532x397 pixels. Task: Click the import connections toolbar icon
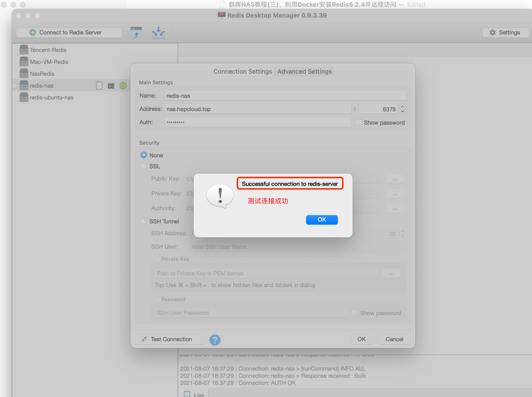[136, 33]
